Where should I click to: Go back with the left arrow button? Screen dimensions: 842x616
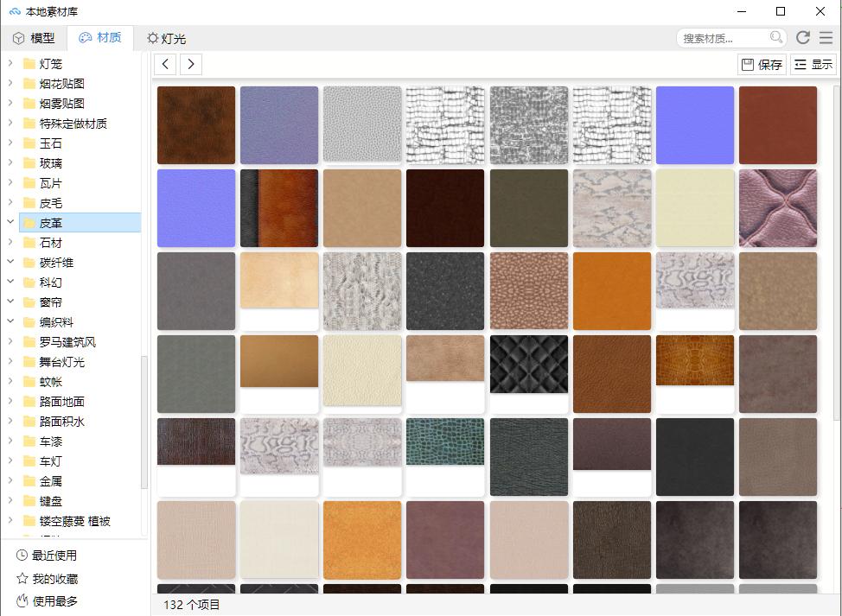(x=166, y=64)
